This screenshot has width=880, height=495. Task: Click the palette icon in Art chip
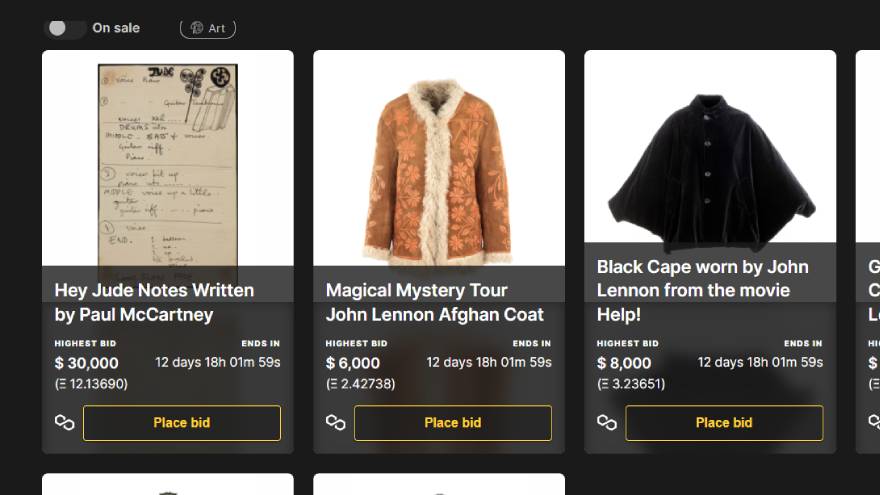pyautogui.click(x=196, y=28)
